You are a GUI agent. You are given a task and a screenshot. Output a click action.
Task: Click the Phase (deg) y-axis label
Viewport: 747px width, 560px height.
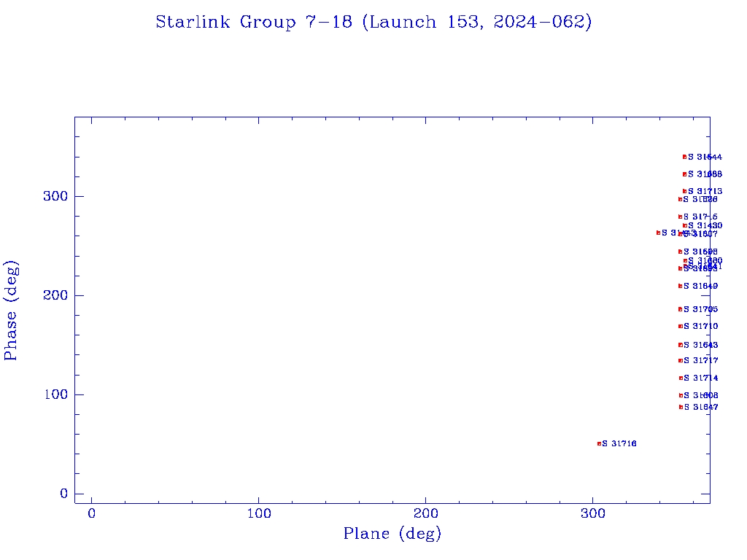point(11,311)
